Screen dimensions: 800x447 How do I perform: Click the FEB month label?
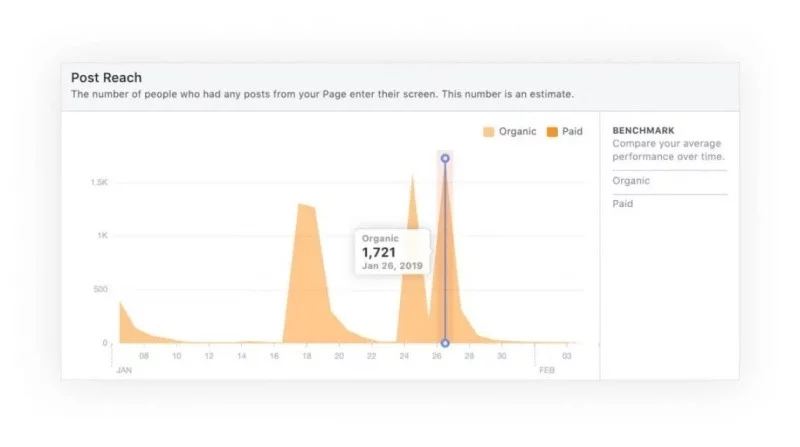[x=547, y=369]
